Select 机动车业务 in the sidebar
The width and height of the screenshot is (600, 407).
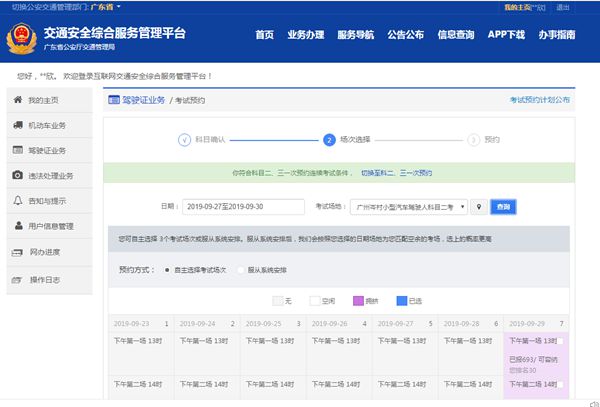49,125
